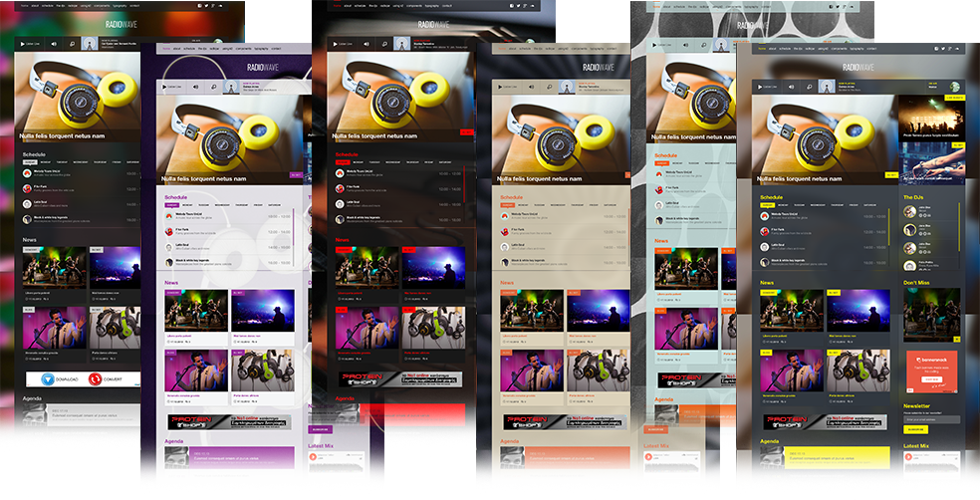The image size is (980, 500).
Task: Click volume speaker icon in yellow theme
Action: (x=791, y=87)
